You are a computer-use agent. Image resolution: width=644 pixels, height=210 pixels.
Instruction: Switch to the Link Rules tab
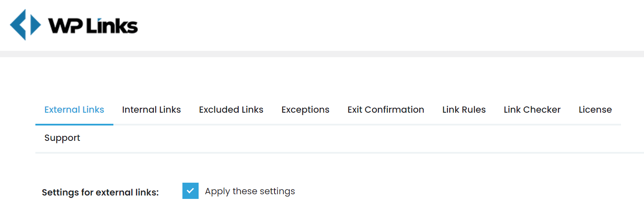pyautogui.click(x=464, y=110)
